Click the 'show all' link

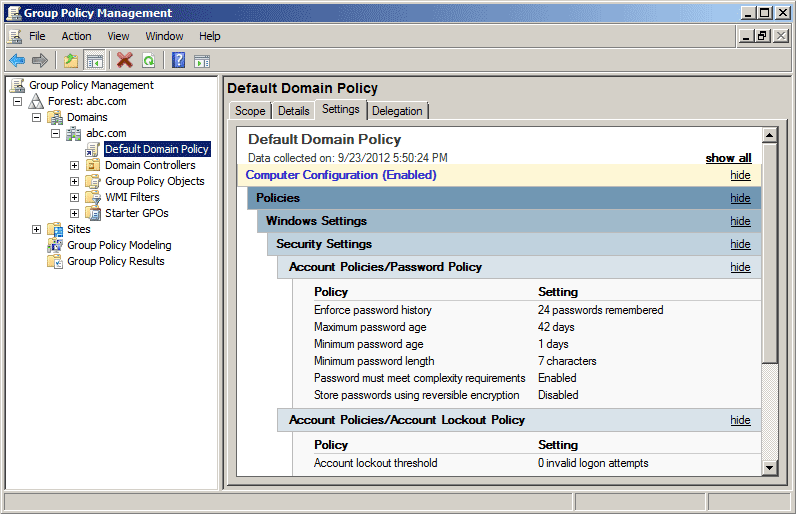click(728, 158)
